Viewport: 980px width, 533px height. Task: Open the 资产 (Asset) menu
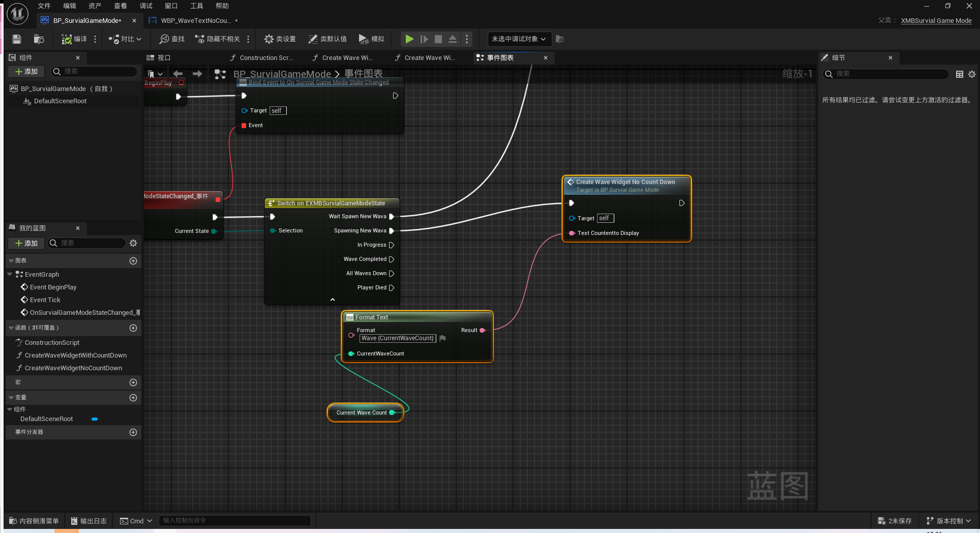95,6
